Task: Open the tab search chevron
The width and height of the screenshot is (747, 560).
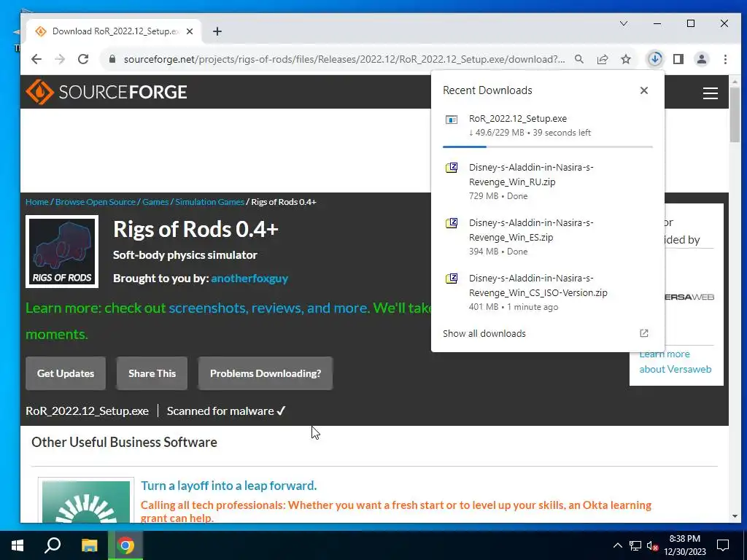Action: click(624, 23)
